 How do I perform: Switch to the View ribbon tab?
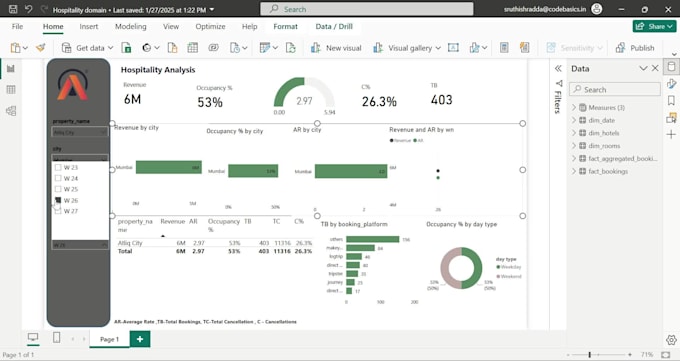tap(171, 26)
